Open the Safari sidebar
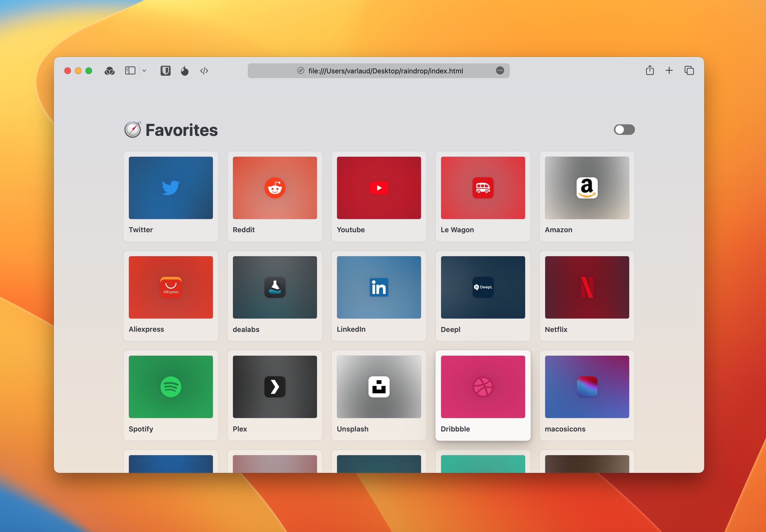 click(130, 71)
